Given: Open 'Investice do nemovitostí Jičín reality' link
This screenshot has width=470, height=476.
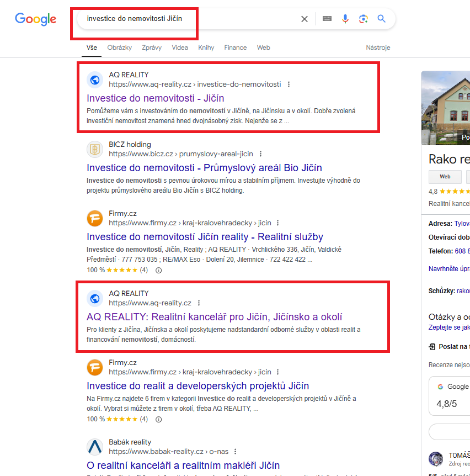Looking at the screenshot, I should 205,236.
